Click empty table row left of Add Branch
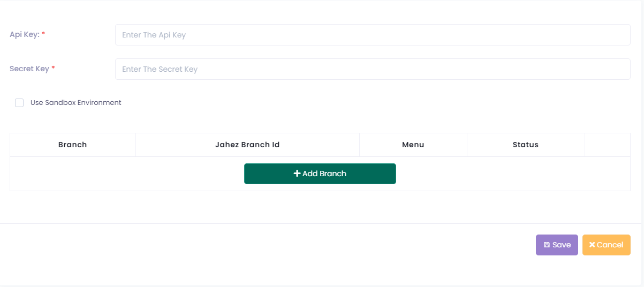Image resolution: width=644 pixels, height=287 pixels. point(127,173)
